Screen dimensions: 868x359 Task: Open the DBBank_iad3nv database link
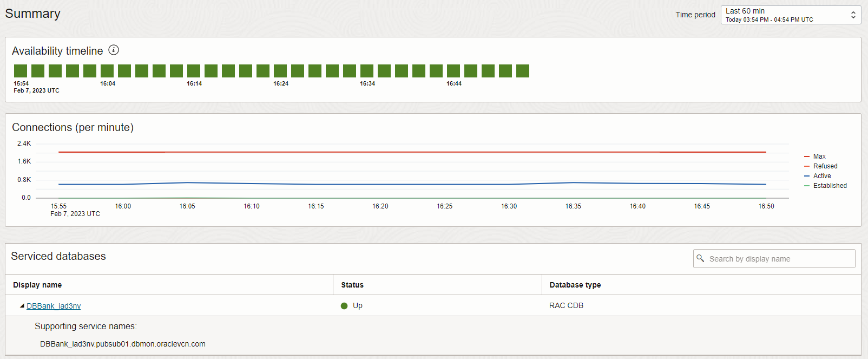[54, 306]
